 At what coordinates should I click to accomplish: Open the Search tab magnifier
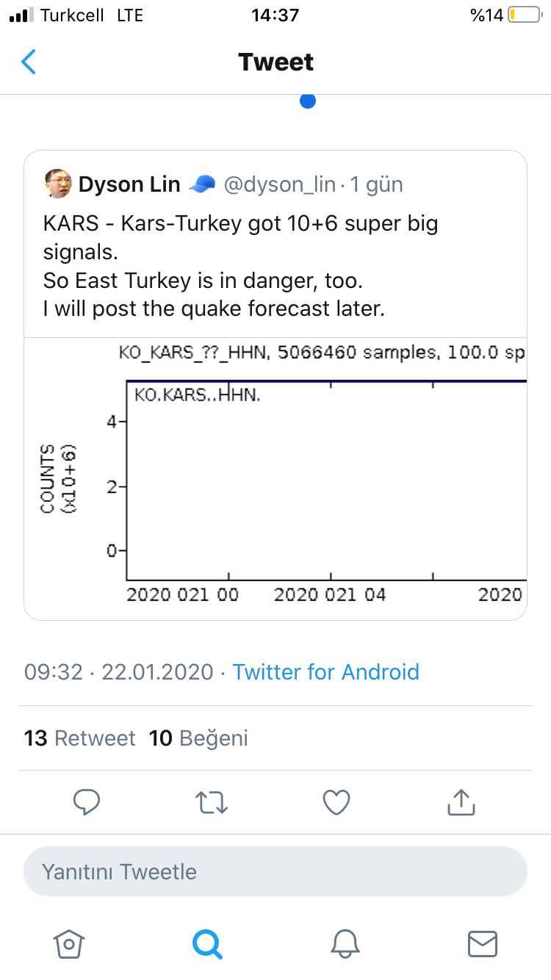pyautogui.click(x=207, y=944)
